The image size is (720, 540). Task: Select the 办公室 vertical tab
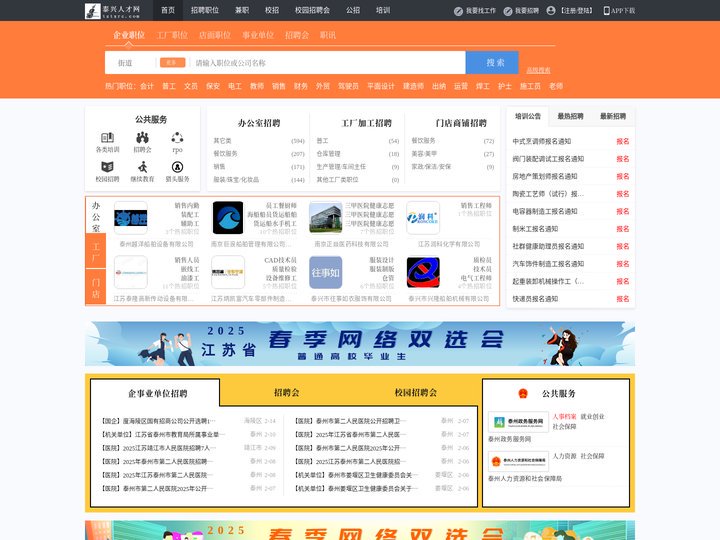[96, 216]
